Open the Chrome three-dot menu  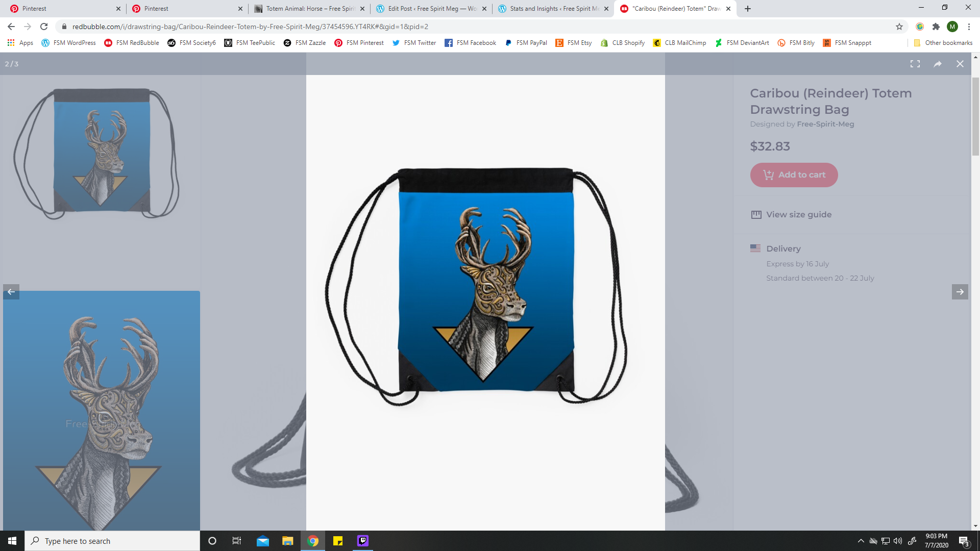[x=969, y=27]
